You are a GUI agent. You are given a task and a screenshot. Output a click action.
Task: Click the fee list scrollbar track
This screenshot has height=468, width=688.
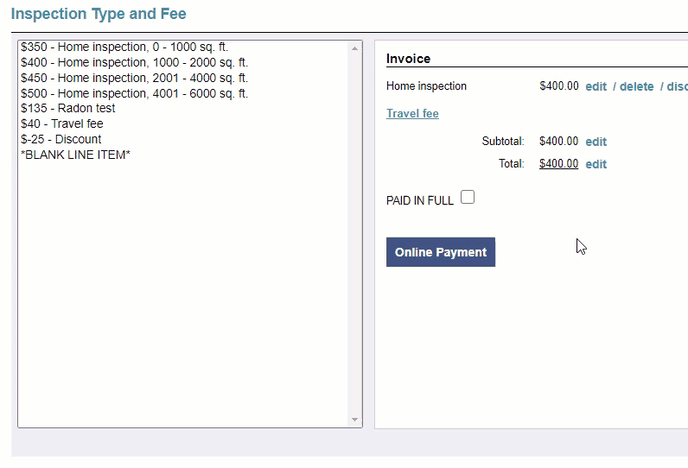point(354,230)
